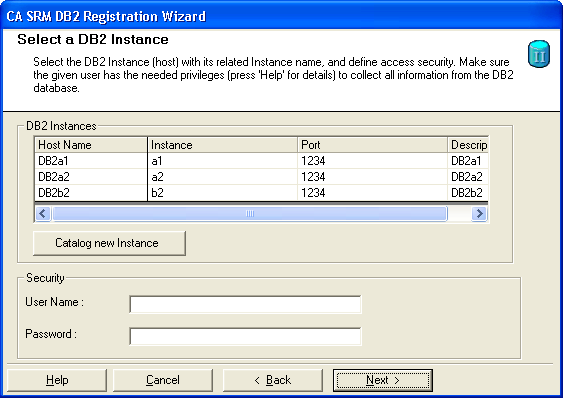563x398 pixels.
Task: Click description cell DB2a2
Action: pyautogui.click(x=468, y=177)
